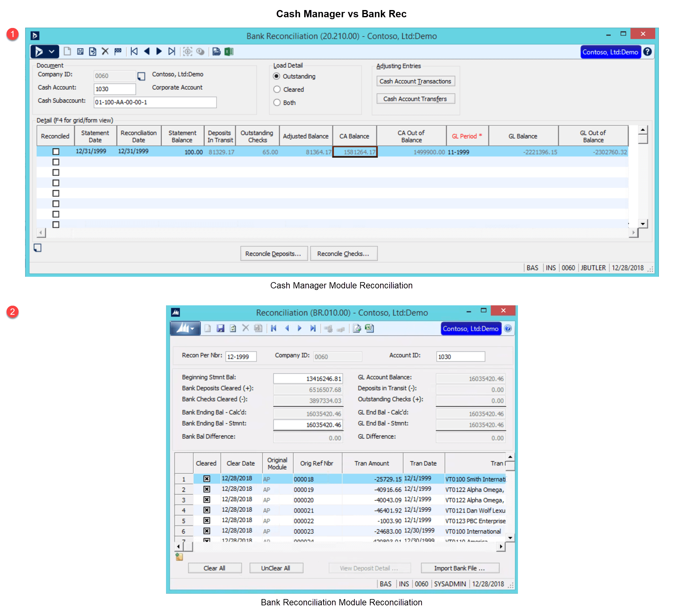Click the Print icon in Bank Reconciliation toolbar

pyautogui.click(x=216, y=51)
